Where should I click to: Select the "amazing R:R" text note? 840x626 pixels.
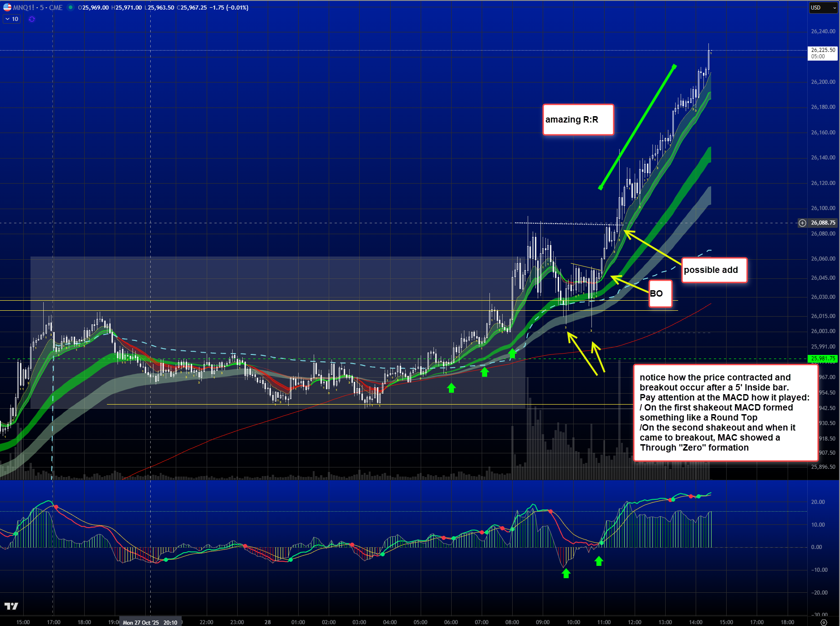click(x=578, y=119)
